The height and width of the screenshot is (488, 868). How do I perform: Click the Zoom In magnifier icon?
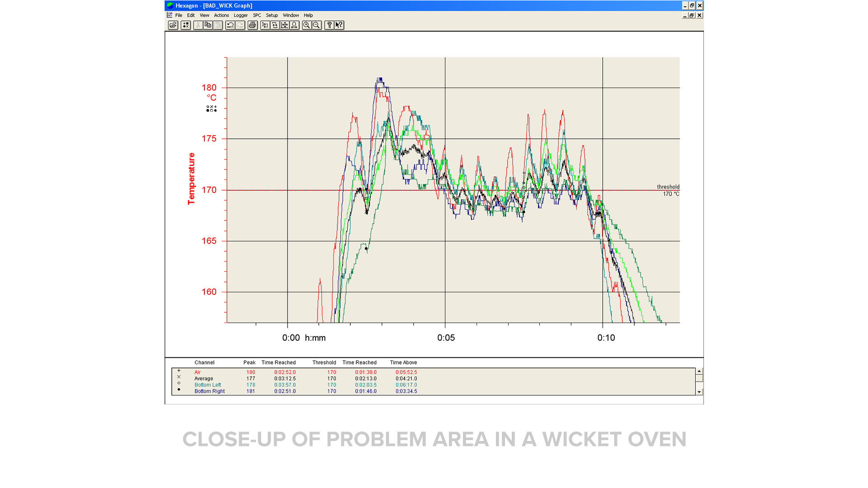click(307, 25)
